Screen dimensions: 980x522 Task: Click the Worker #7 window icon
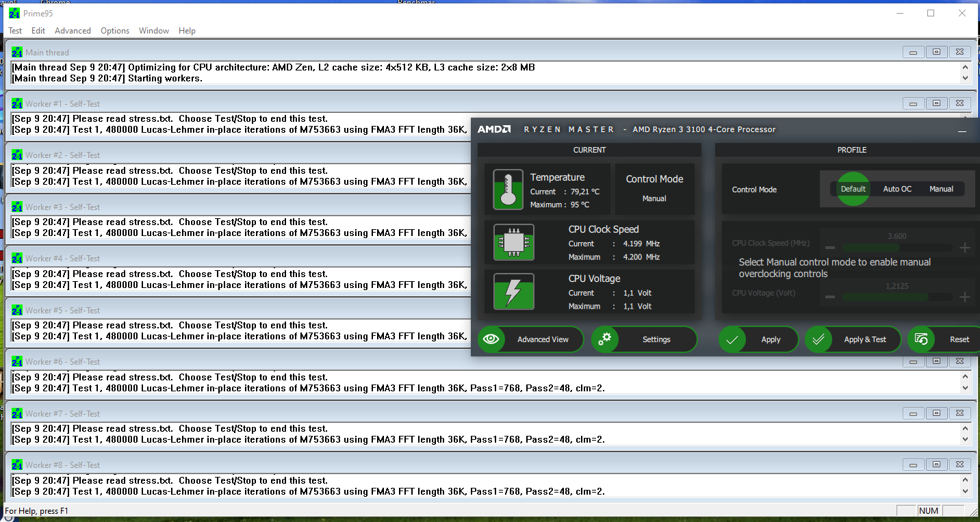pyautogui.click(x=17, y=413)
